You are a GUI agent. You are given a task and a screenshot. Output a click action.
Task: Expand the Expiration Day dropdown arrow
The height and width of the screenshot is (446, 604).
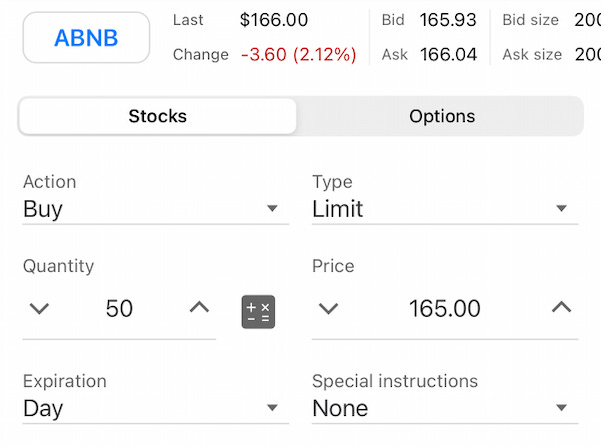272,407
